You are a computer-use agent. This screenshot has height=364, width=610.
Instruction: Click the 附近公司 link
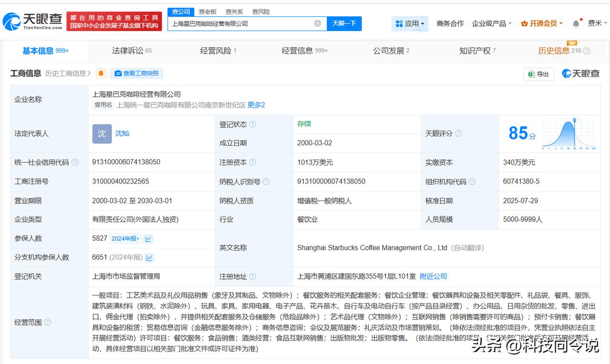433,276
